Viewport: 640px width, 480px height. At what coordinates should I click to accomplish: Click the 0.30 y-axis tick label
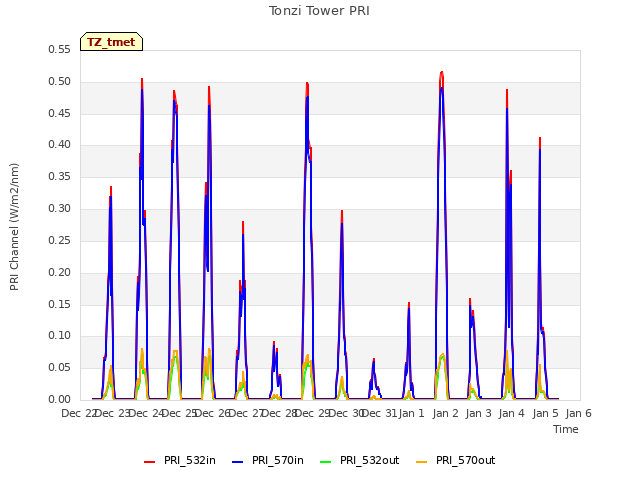tap(59, 208)
